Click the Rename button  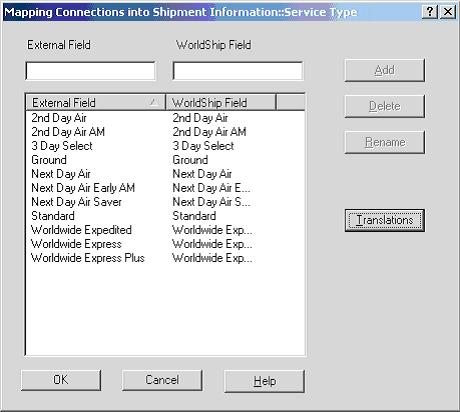click(x=385, y=142)
